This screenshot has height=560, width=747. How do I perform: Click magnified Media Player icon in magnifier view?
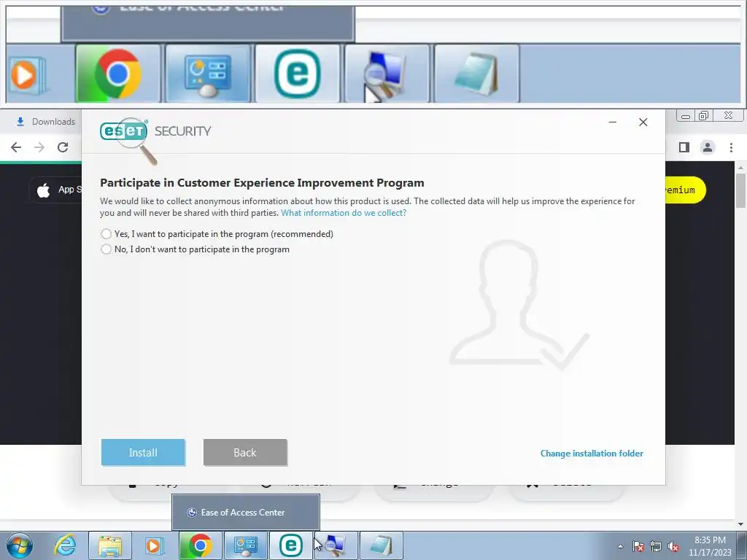click(x=28, y=74)
